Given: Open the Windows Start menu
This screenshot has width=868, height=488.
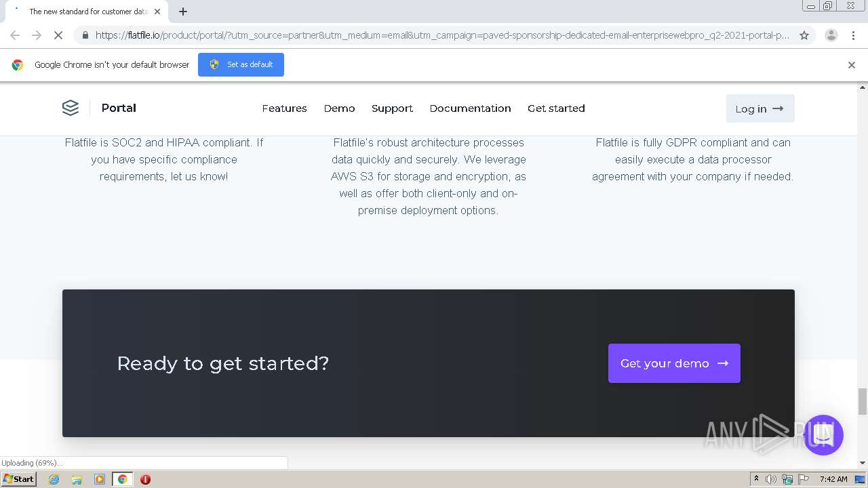Looking at the screenshot, I should [19, 479].
